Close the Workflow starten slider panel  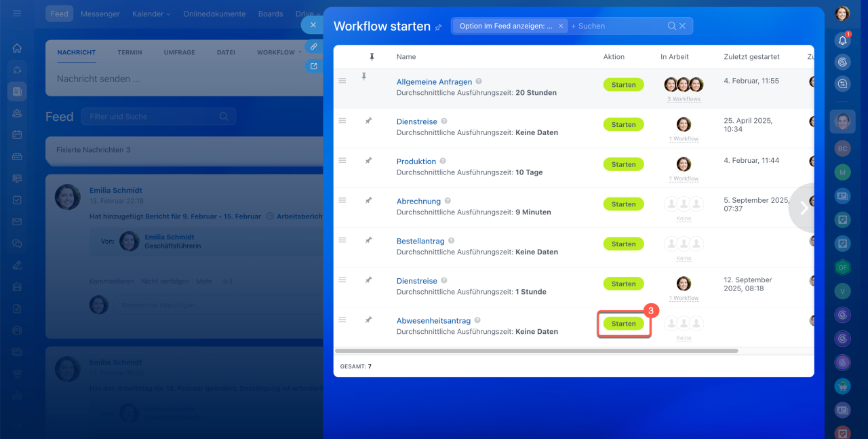(313, 24)
